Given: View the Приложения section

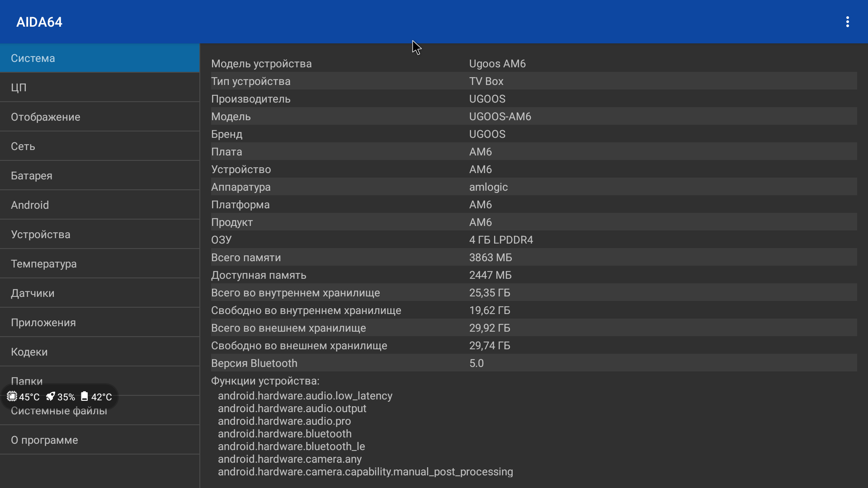Looking at the screenshot, I should point(99,322).
